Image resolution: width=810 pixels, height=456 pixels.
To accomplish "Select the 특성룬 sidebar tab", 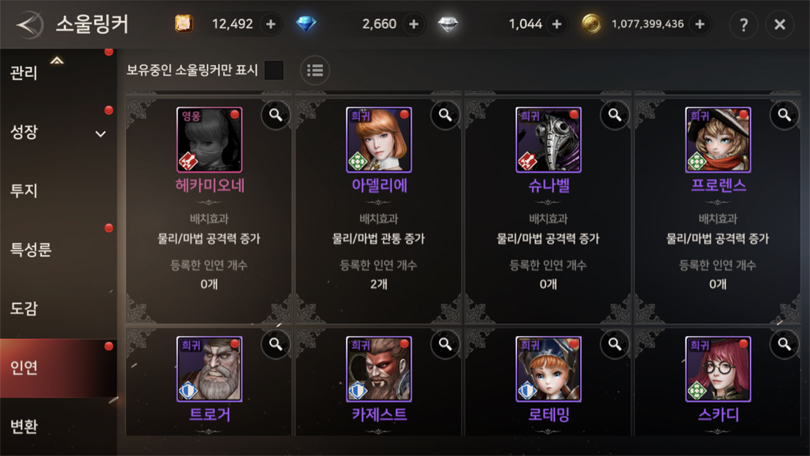I will tap(31, 249).
